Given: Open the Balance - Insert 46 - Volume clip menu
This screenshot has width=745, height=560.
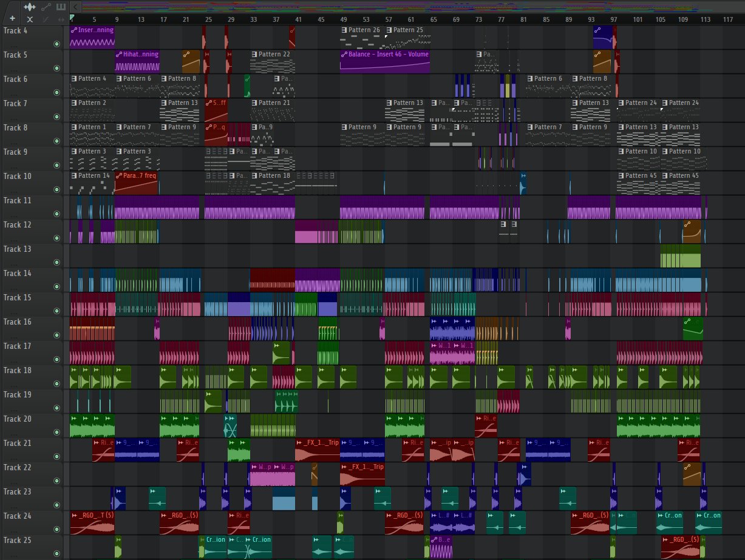Looking at the screenshot, I should point(344,54).
